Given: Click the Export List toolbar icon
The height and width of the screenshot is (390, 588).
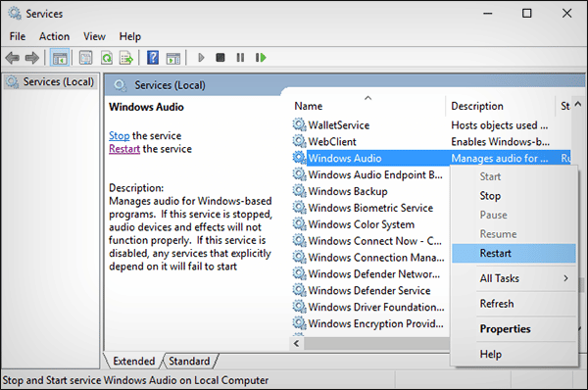Looking at the screenshot, I should pos(126,58).
